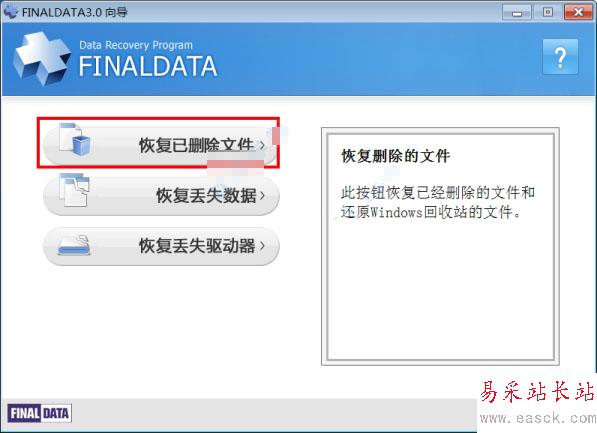Viewport: 597px width, 433px height.
Task: Close the FINALDATA3.0 wizard window
Action: pos(578,13)
